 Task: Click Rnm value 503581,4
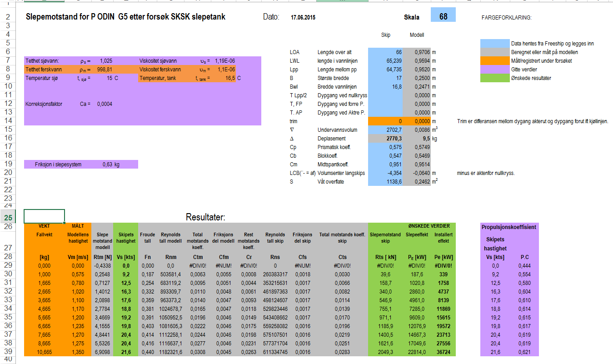(x=171, y=274)
